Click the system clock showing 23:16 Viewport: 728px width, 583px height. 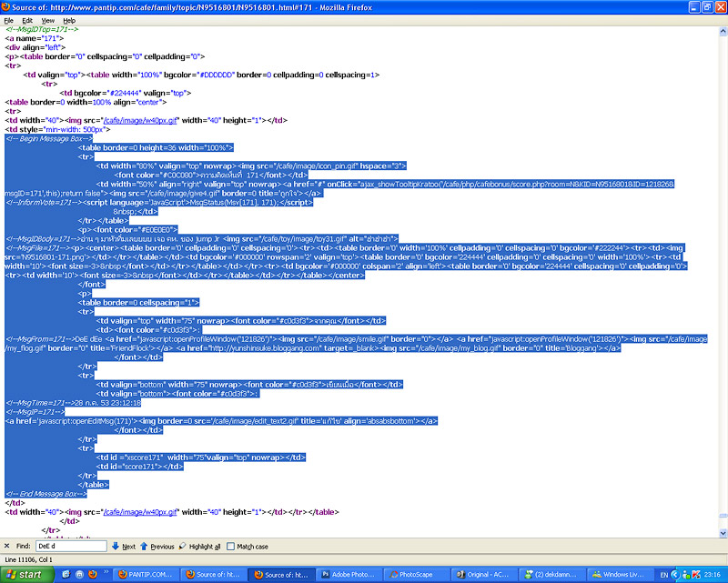click(713, 575)
